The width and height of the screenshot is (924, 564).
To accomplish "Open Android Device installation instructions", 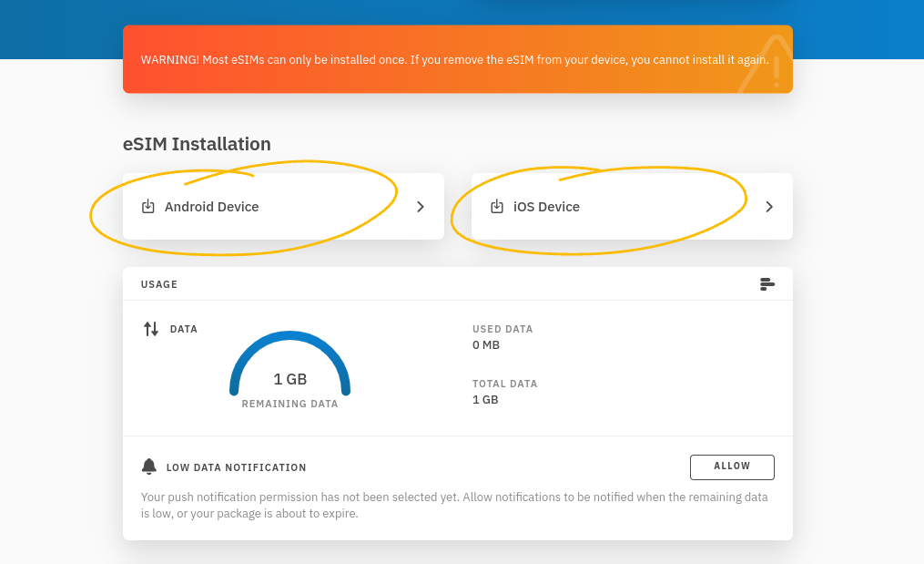I will (x=283, y=207).
